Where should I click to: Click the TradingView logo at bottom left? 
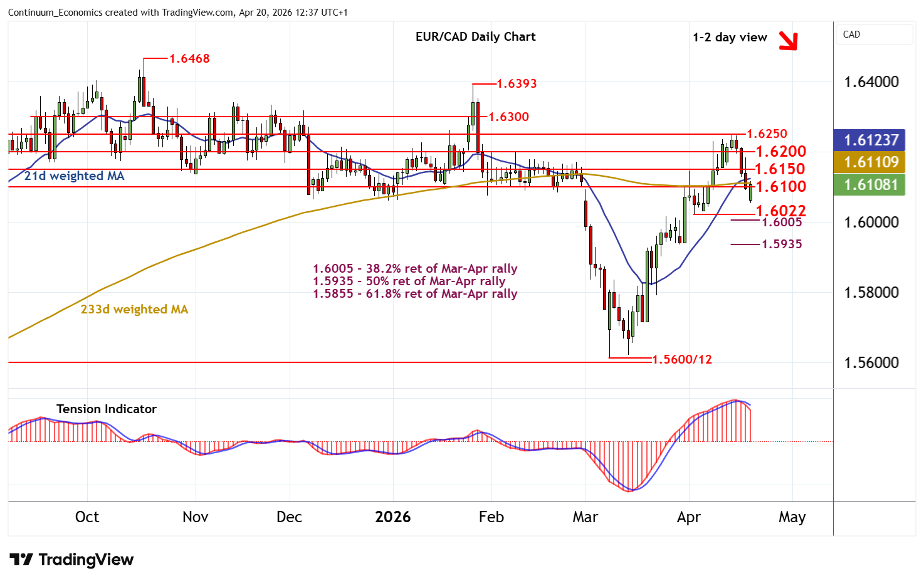pos(72,560)
